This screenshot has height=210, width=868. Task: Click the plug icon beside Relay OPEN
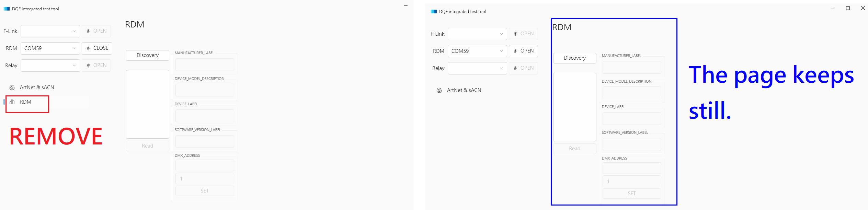point(88,65)
